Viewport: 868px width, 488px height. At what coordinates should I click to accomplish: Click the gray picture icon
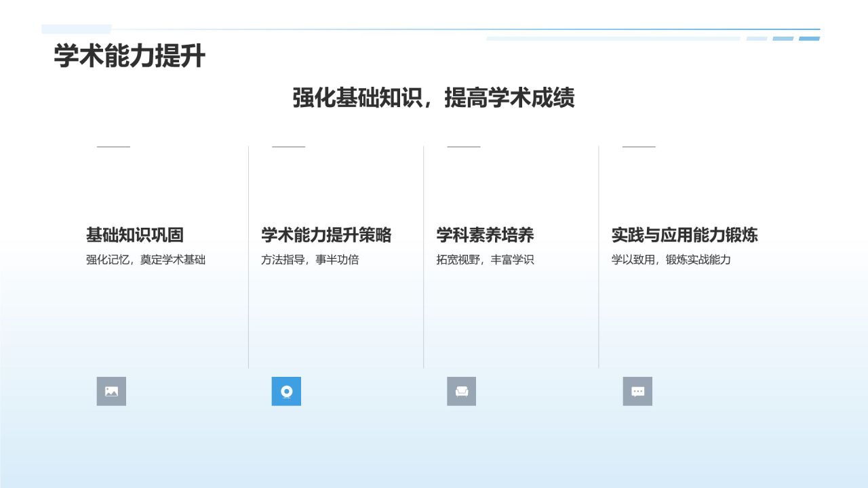(x=111, y=391)
